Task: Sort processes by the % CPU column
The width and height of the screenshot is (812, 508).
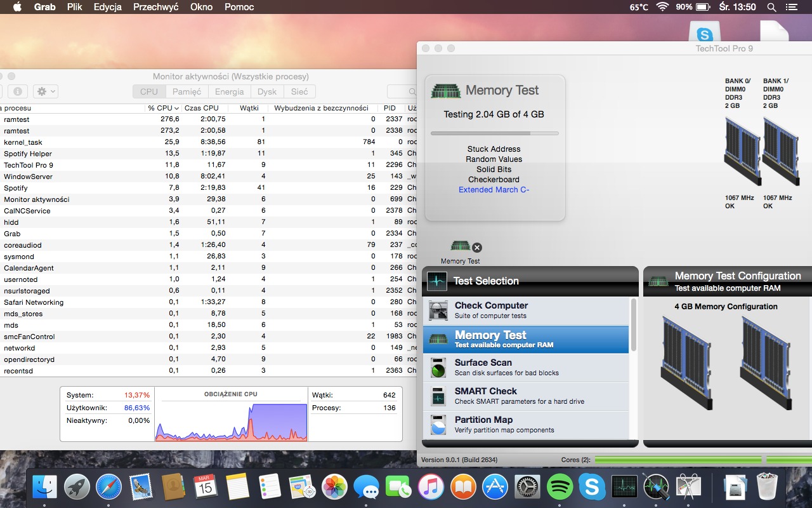Action: pyautogui.click(x=164, y=108)
